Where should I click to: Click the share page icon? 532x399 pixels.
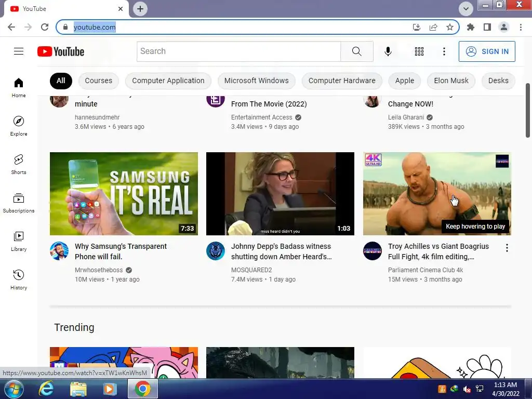(x=433, y=27)
